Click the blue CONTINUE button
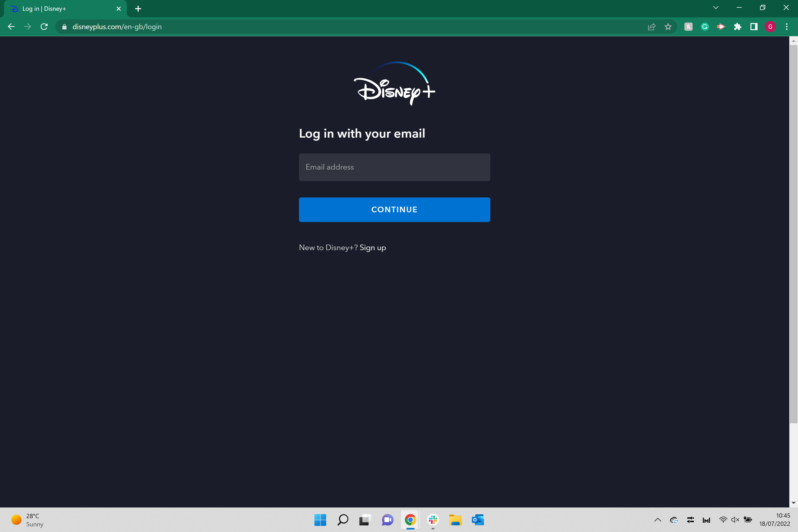The width and height of the screenshot is (798, 532). tap(394, 209)
